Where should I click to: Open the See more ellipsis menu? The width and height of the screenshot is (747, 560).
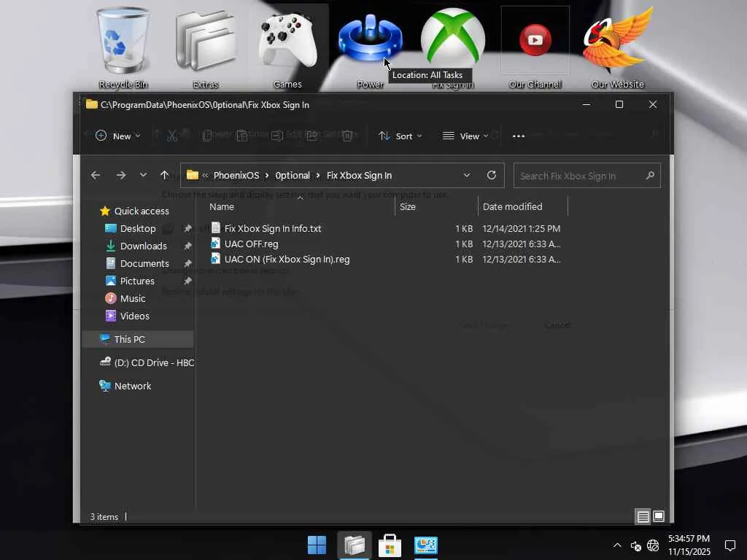coord(519,136)
